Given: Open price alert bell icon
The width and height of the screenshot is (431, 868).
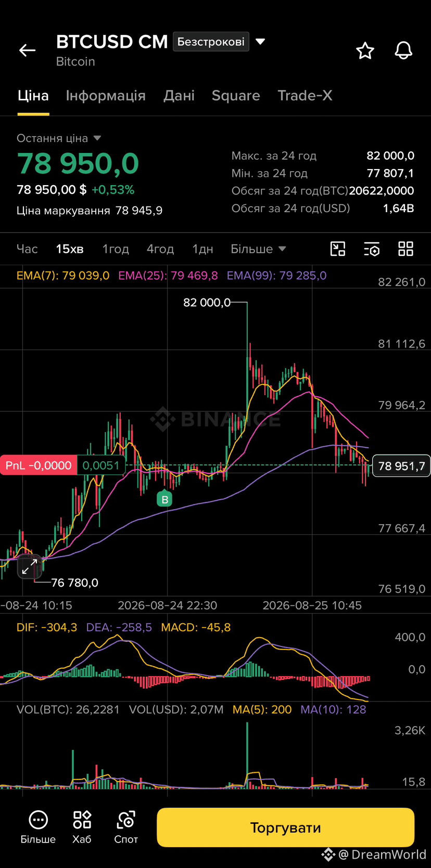Looking at the screenshot, I should click(403, 50).
